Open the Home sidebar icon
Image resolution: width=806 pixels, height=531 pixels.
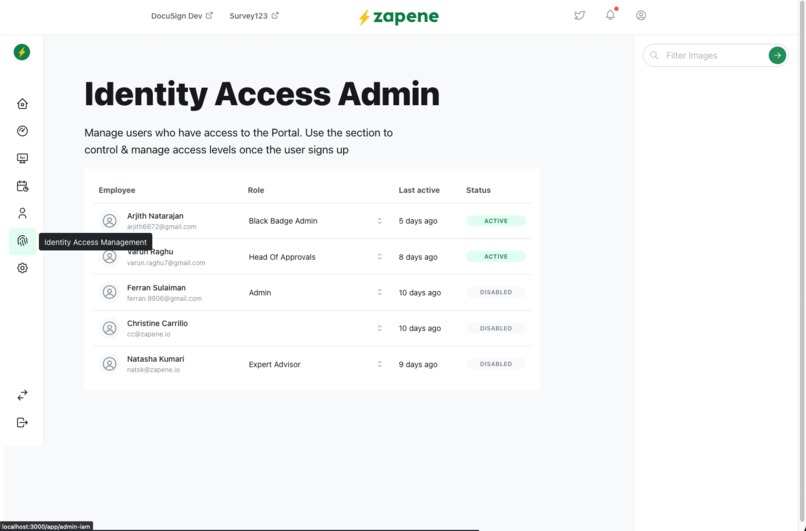[x=22, y=104]
